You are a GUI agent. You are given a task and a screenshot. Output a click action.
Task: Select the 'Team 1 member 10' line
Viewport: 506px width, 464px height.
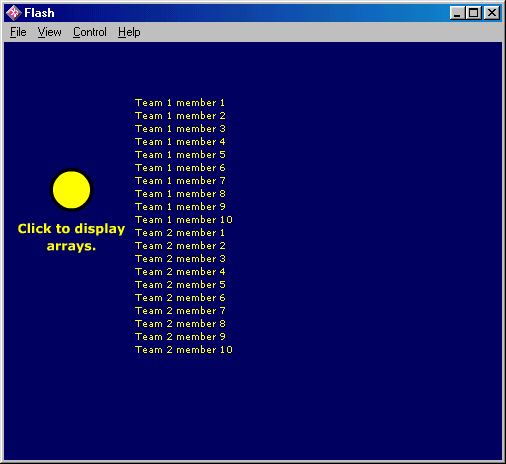pos(184,220)
